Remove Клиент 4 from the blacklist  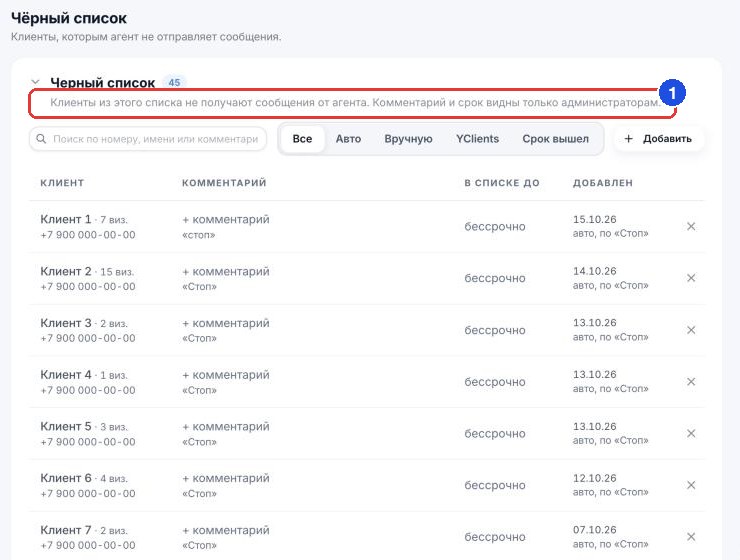(x=691, y=382)
